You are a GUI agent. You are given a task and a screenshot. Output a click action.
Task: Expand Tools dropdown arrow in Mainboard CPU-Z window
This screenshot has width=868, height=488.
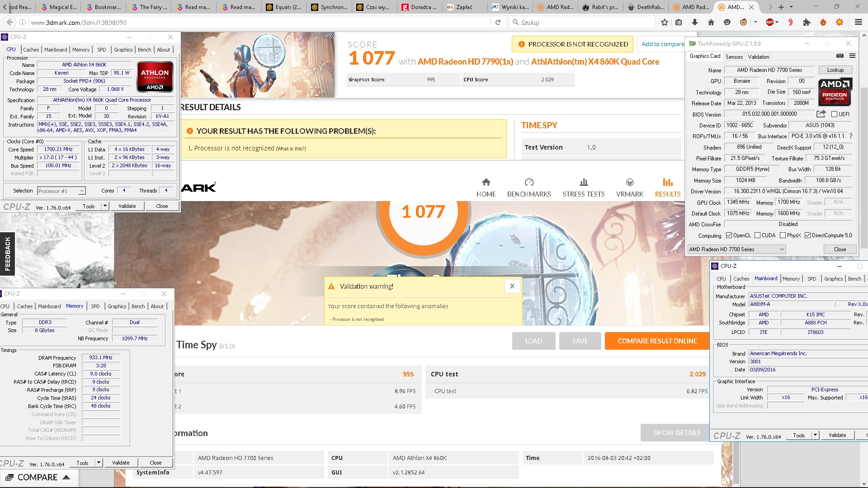coord(815,435)
